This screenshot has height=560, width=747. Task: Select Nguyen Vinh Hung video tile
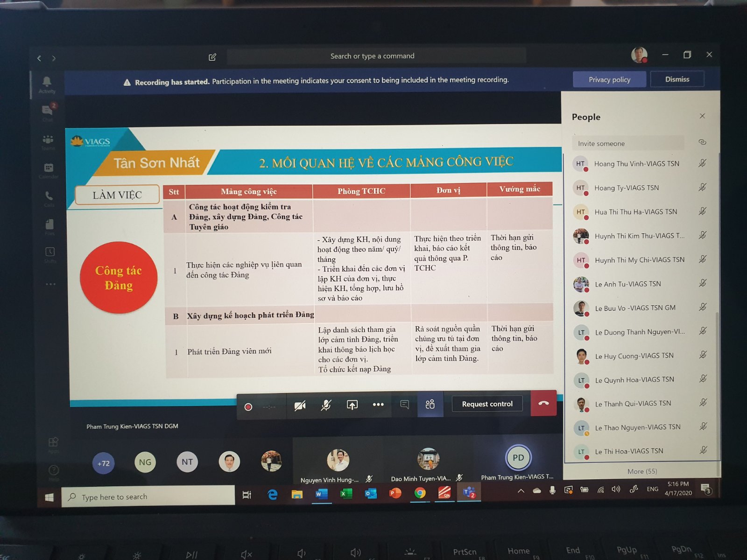(337, 462)
